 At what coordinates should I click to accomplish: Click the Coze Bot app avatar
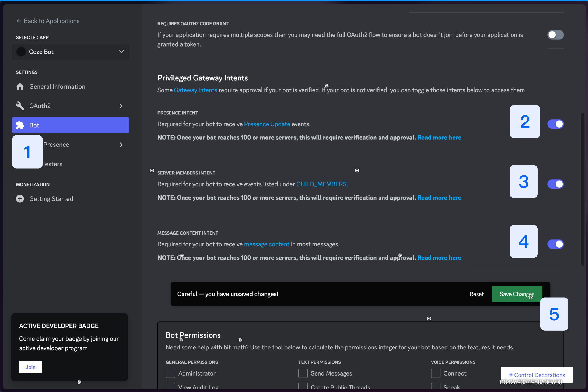coord(21,52)
